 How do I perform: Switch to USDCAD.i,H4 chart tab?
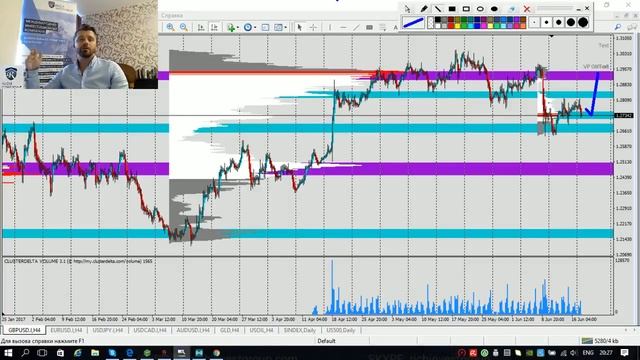[x=150, y=330]
